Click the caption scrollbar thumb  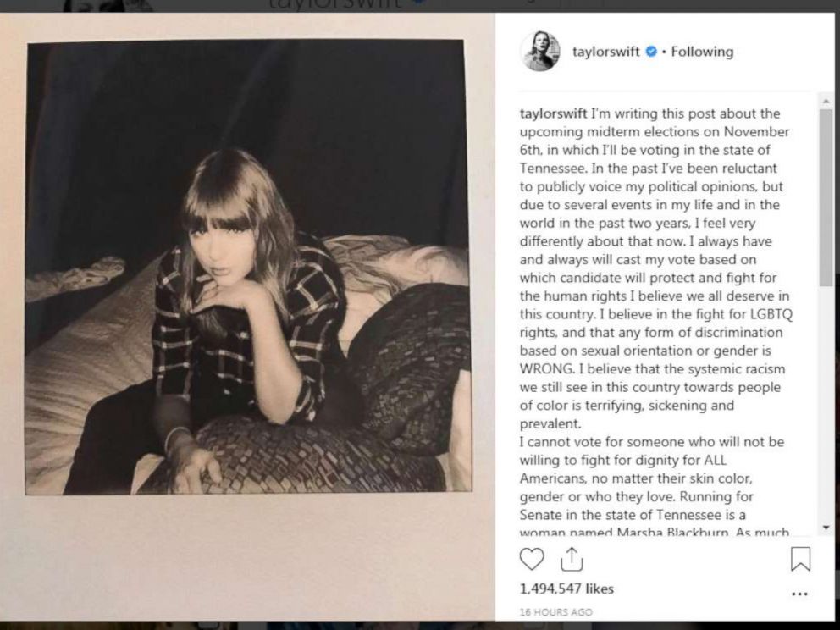[x=826, y=195]
